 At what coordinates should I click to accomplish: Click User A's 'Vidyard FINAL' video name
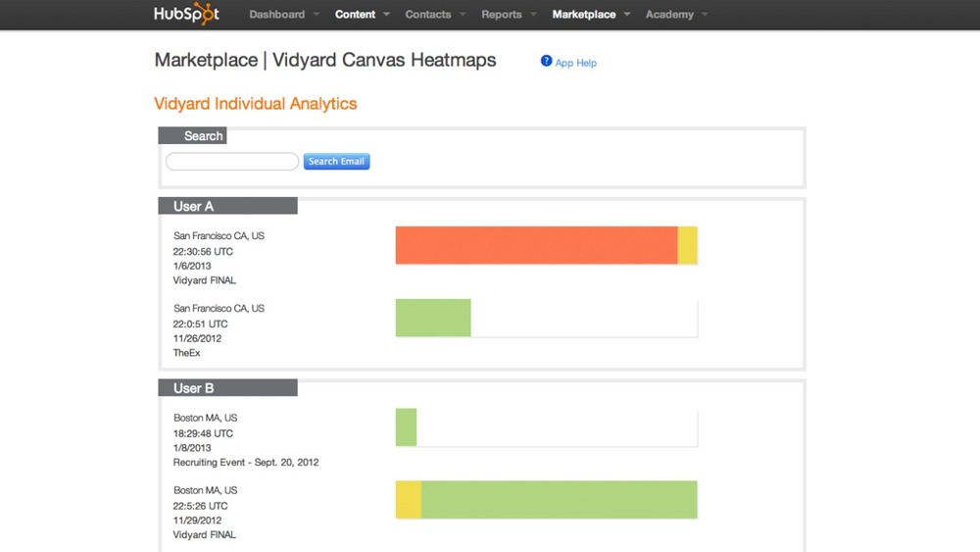205,280
